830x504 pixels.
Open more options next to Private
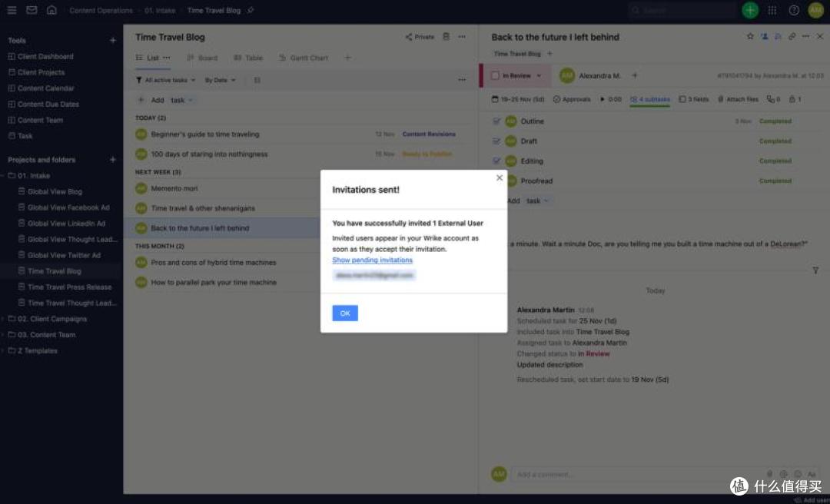tap(462, 37)
